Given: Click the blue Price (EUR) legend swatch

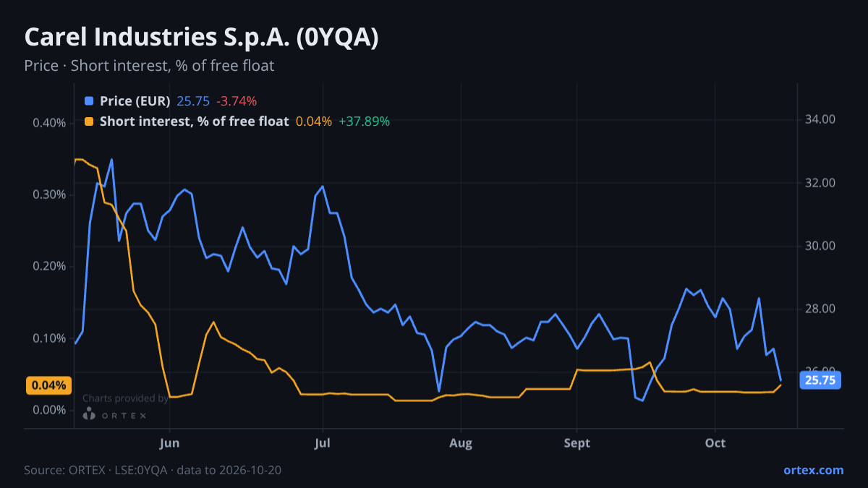Looking at the screenshot, I should click(89, 101).
